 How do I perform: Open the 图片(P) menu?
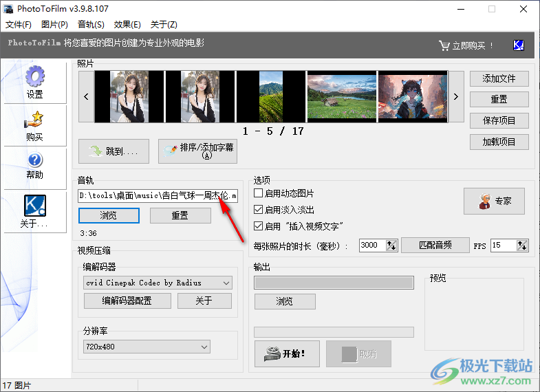pyautogui.click(x=54, y=25)
